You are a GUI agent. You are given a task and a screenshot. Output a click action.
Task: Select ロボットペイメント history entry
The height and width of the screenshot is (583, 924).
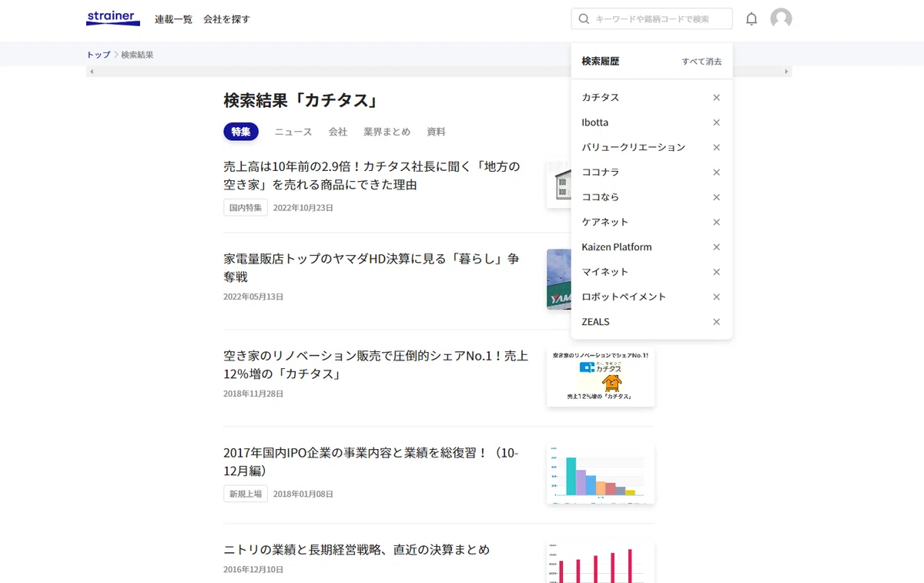click(x=624, y=297)
